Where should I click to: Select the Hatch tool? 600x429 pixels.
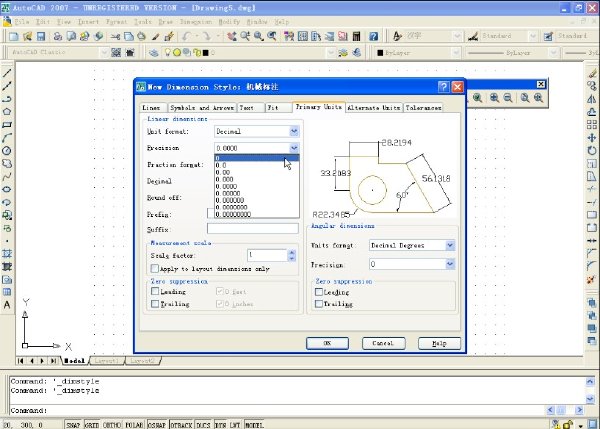(7, 254)
